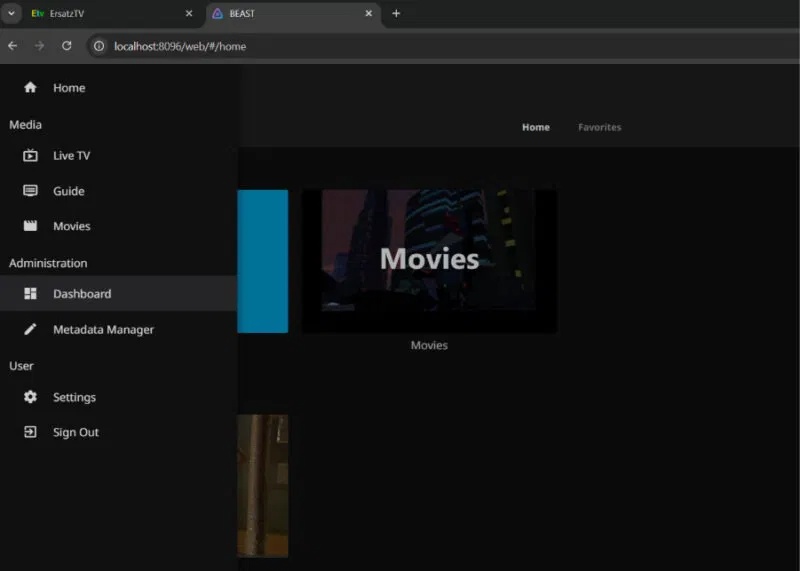The image size is (800, 571).
Task: Click the browser back arrow
Action: (x=12, y=46)
